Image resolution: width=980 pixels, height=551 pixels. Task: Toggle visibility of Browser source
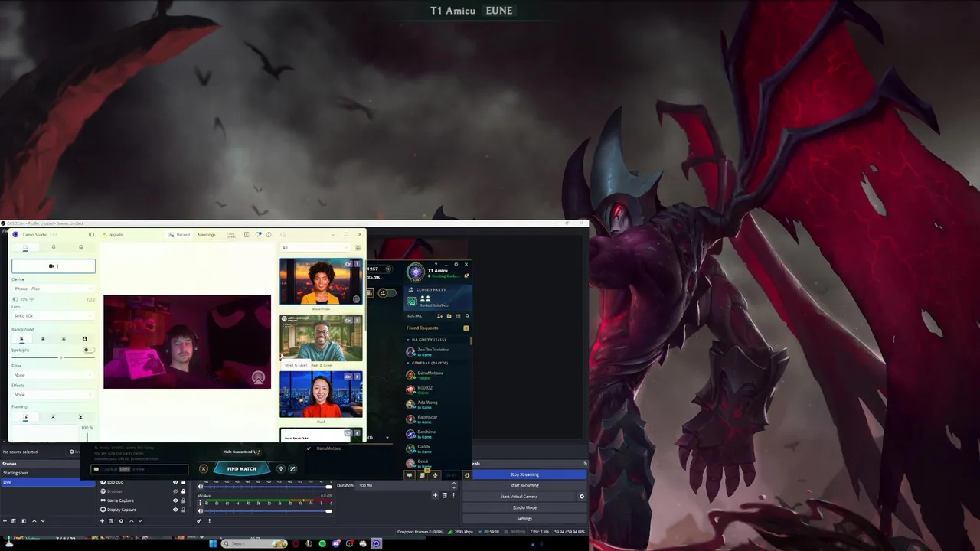pyautogui.click(x=175, y=491)
